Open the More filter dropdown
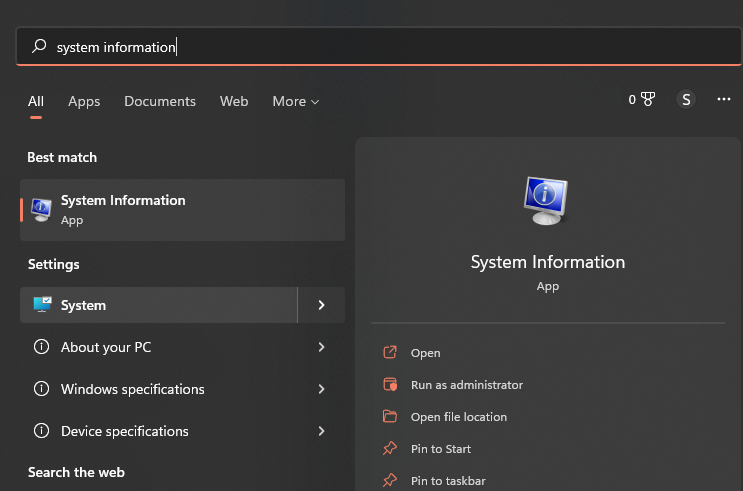Screen dimensions: 743x491 tap(295, 101)
